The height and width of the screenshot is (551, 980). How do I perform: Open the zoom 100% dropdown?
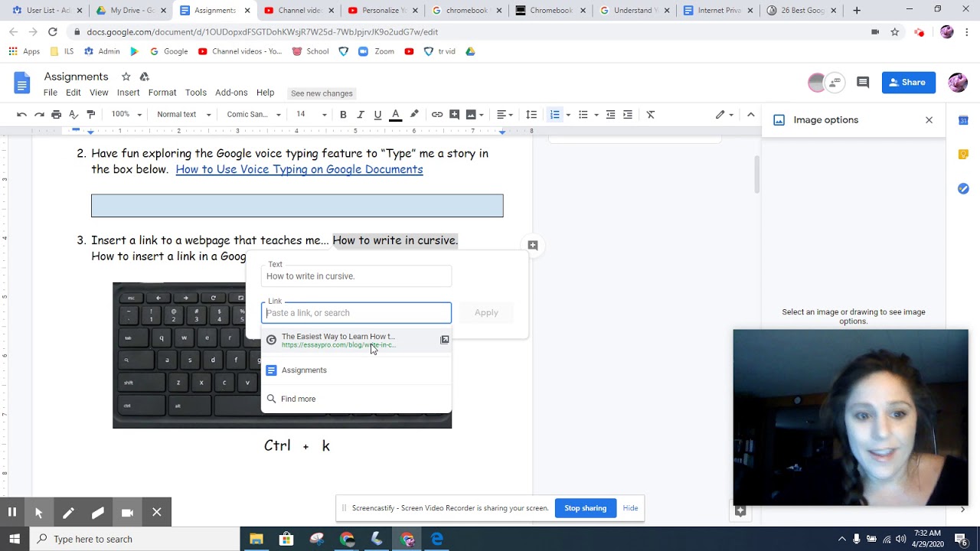[x=126, y=115]
